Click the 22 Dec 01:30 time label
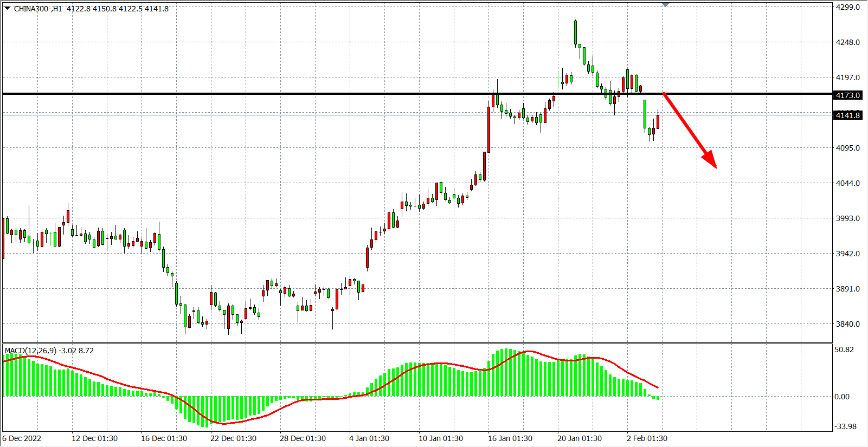Screen dimensions: 868x447 [233, 438]
